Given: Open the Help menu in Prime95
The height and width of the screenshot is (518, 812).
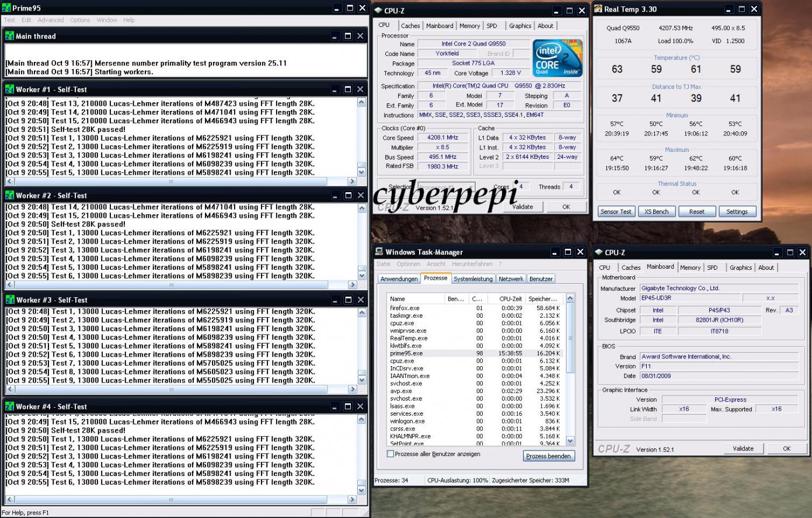Looking at the screenshot, I should click(x=129, y=20).
